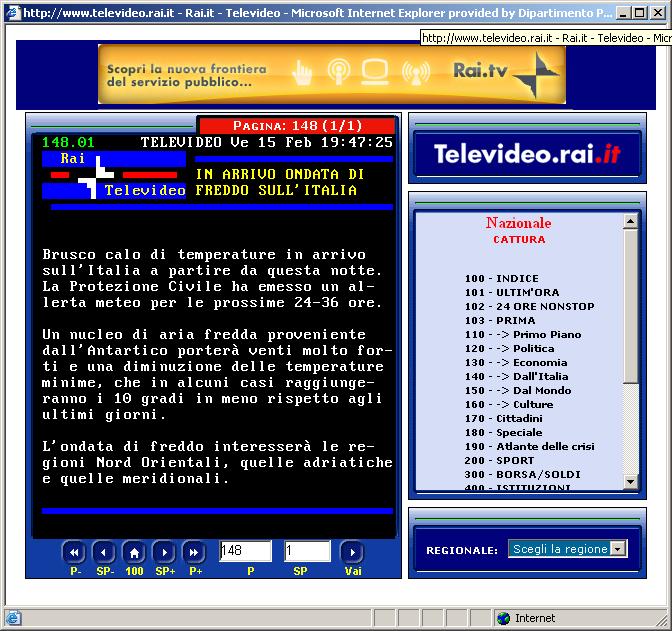Go to next page with P+ button

(x=194, y=552)
